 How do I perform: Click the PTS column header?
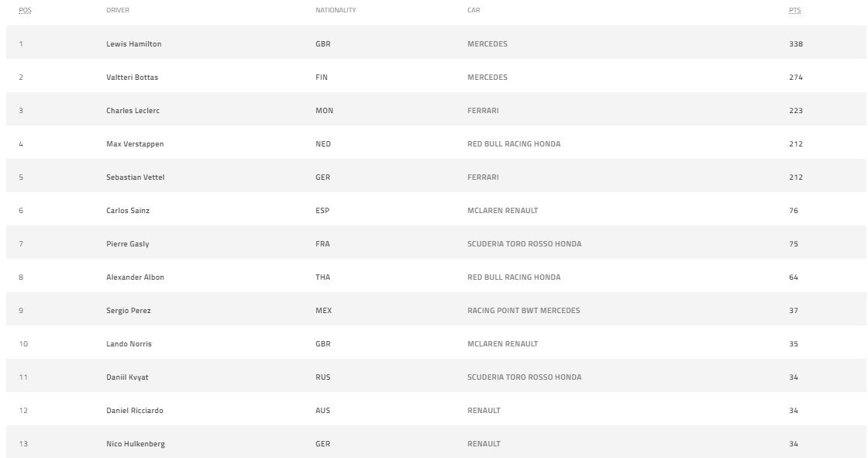pos(795,10)
